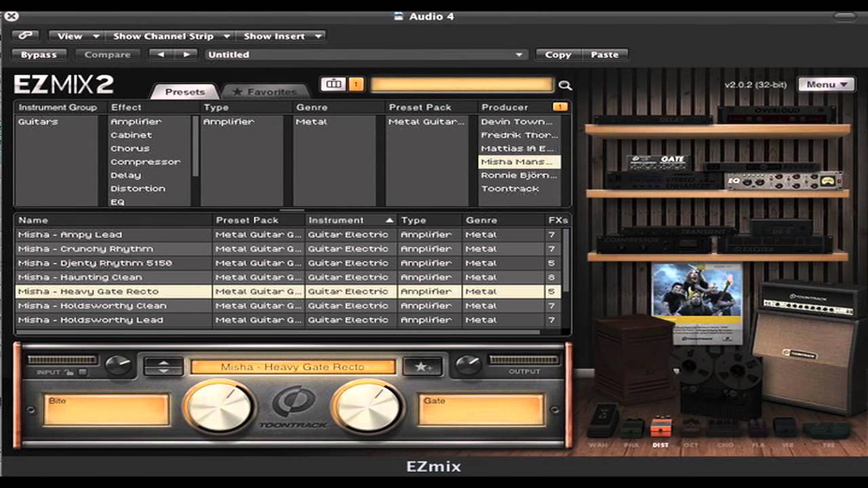The height and width of the screenshot is (488, 868).
Task: Sort by the Instrument column header
Action: 351,220
